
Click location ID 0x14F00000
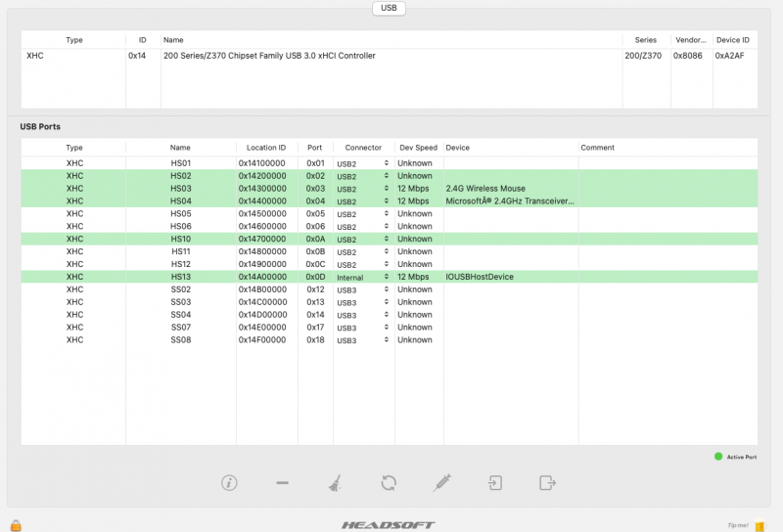(262, 340)
